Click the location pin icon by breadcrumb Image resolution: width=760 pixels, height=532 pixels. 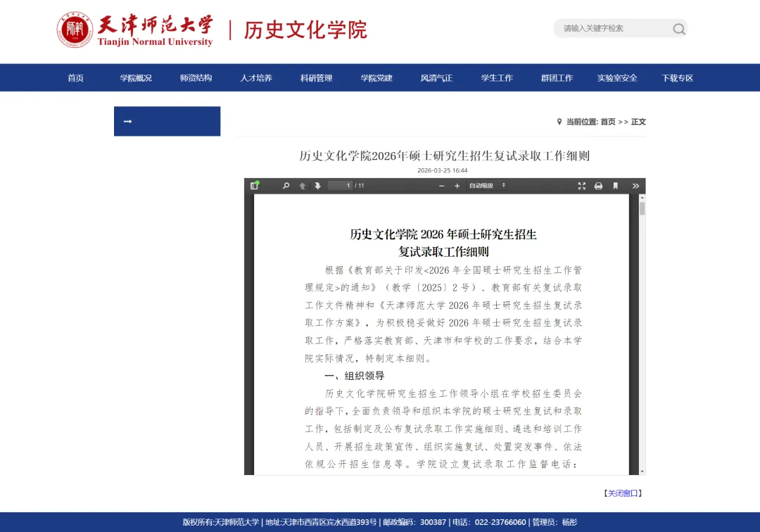pyautogui.click(x=559, y=122)
